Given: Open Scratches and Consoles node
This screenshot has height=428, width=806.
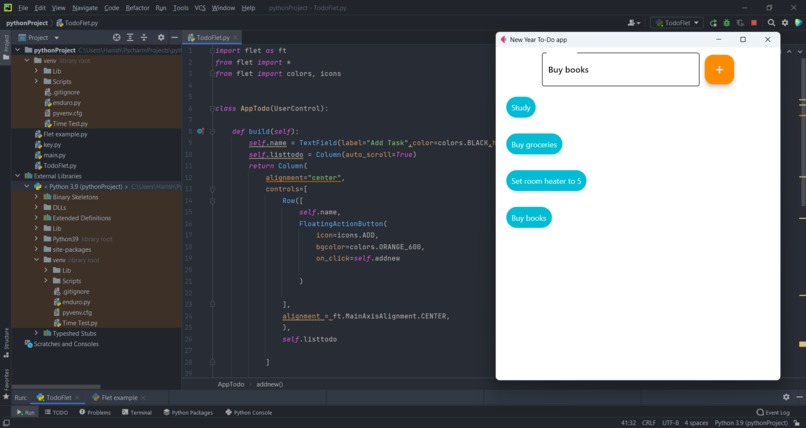Looking at the screenshot, I should [x=62, y=344].
